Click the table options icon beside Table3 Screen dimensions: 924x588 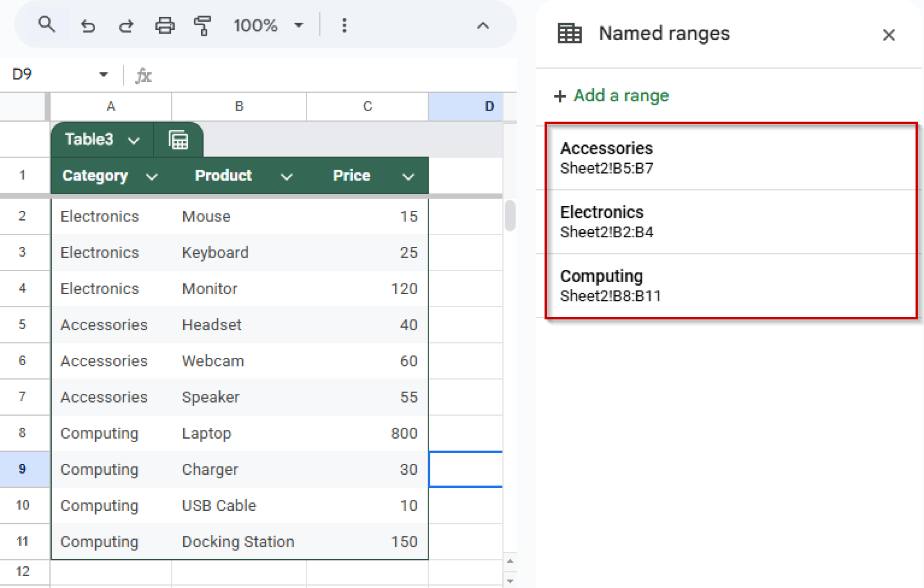[179, 140]
